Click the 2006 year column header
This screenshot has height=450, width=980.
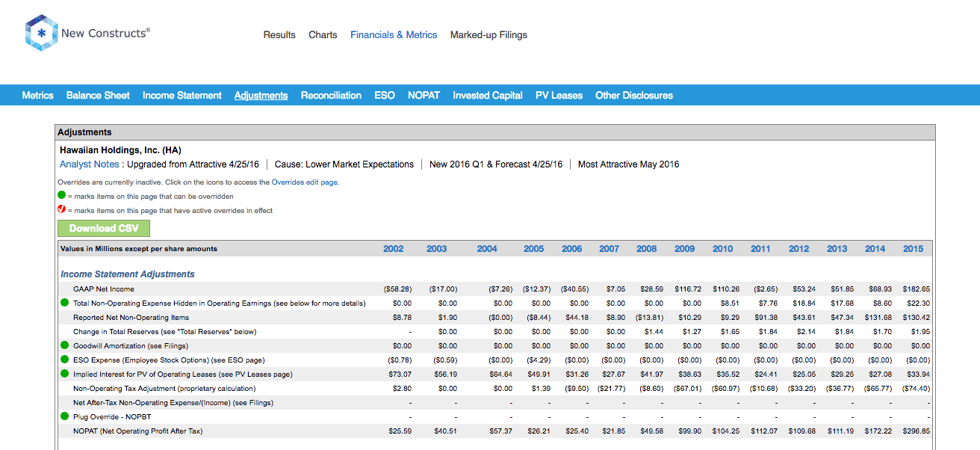(572, 249)
